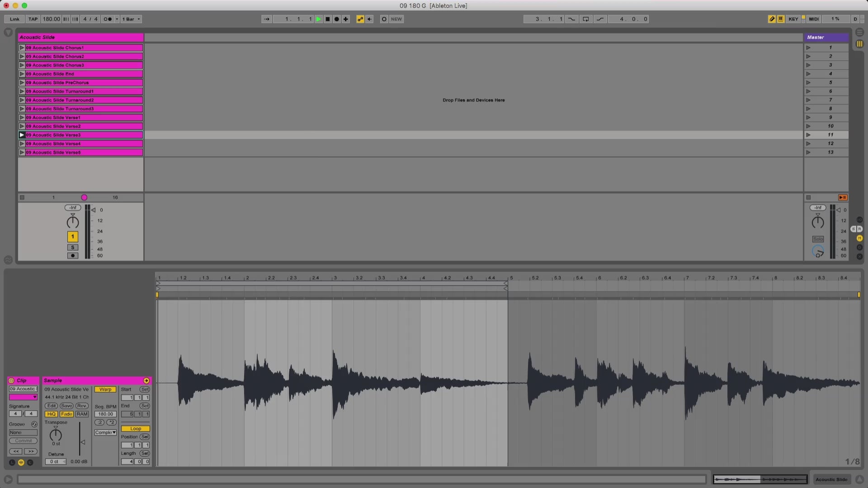Open the 1 Bar quantization menu
Image resolution: width=868 pixels, height=488 pixels.
[x=131, y=19]
